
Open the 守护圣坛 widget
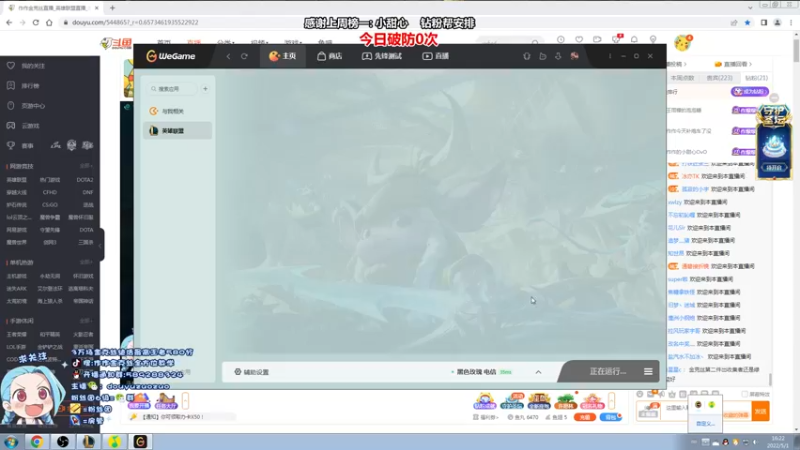click(774, 141)
